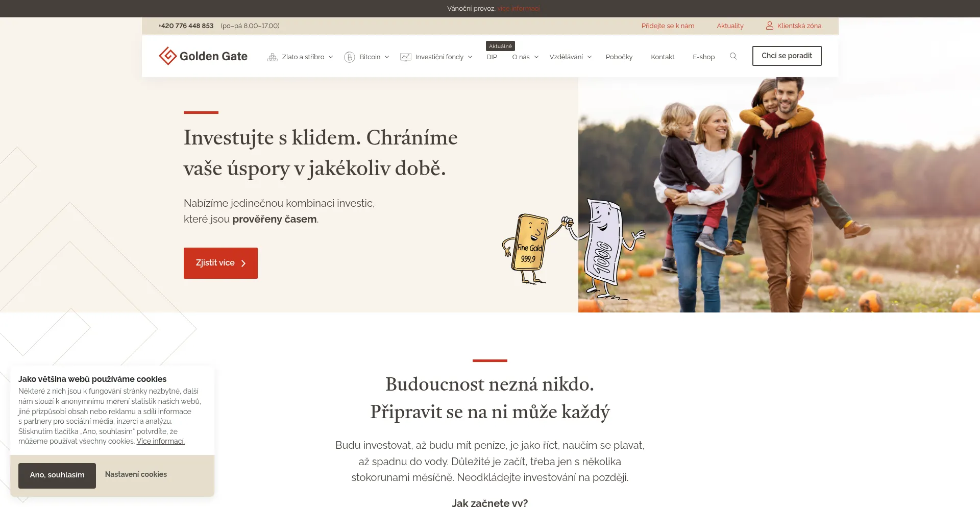Click the family photo in hero banner

click(x=779, y=195)
